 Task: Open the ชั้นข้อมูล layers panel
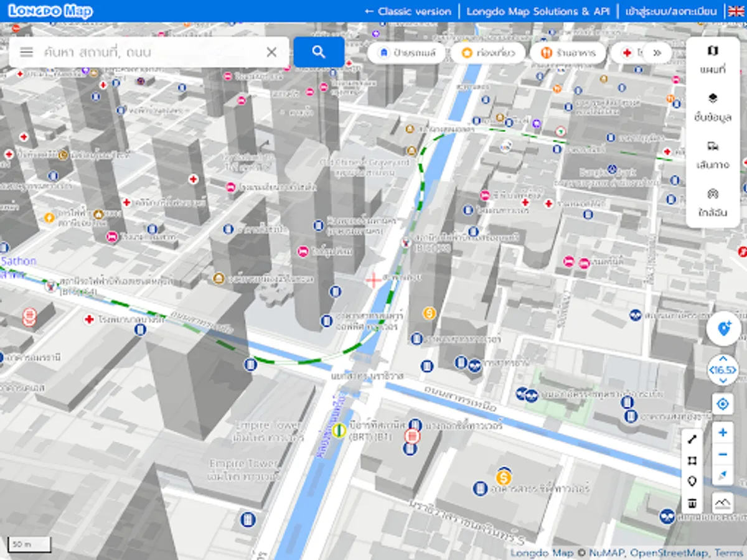pyautogui.click(x=712, y=107)
